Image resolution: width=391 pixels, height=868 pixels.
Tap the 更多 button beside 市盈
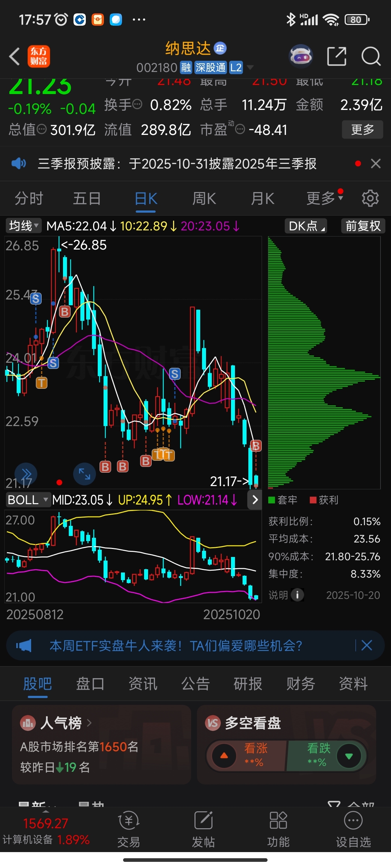click(362, 129)
